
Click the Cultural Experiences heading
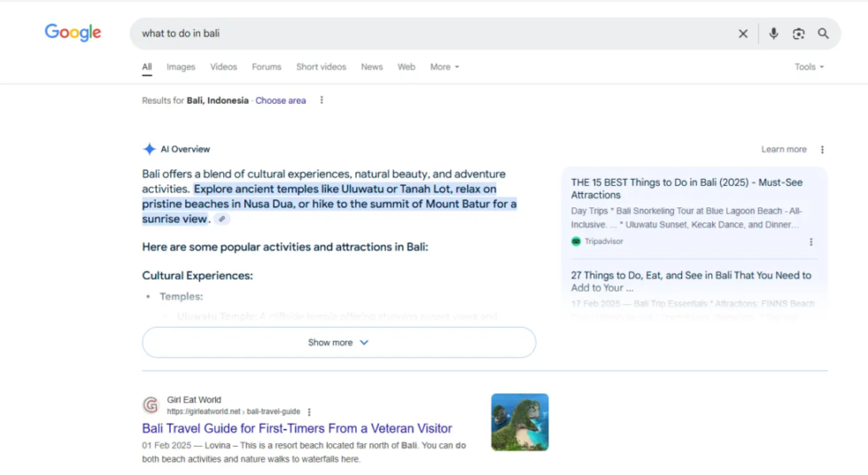click(x=197, y=276)
